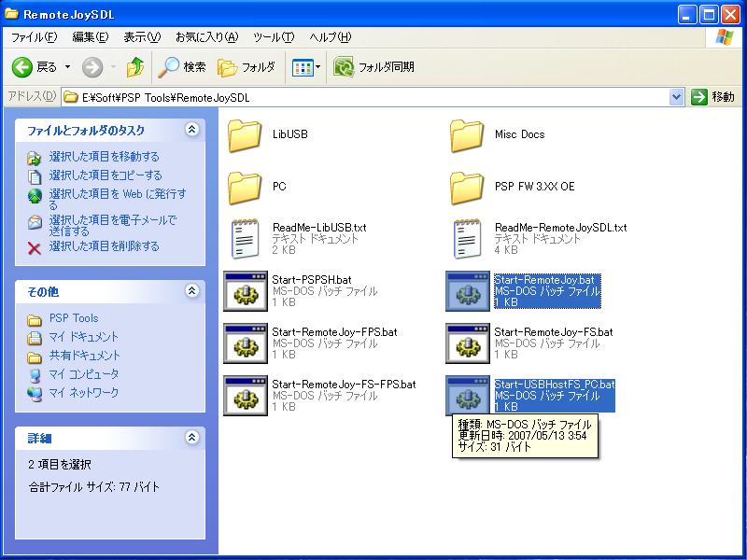Select Start-RemoteJoy-FPS.bat batch icon
Screen dimensions: 747x560
pos(246,343)
